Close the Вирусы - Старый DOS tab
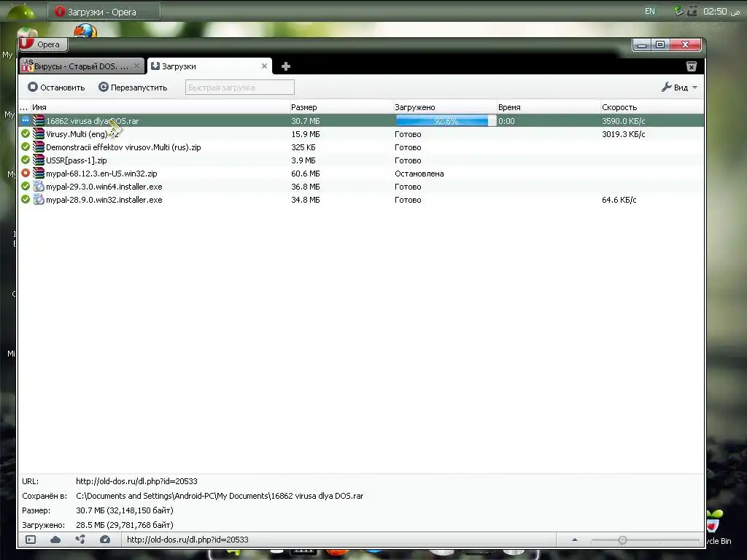Viewport: 747px width, 560px height. [136, 66]
